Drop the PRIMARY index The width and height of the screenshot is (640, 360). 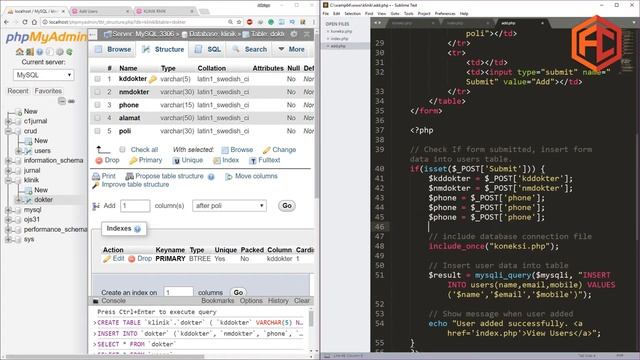140,259
